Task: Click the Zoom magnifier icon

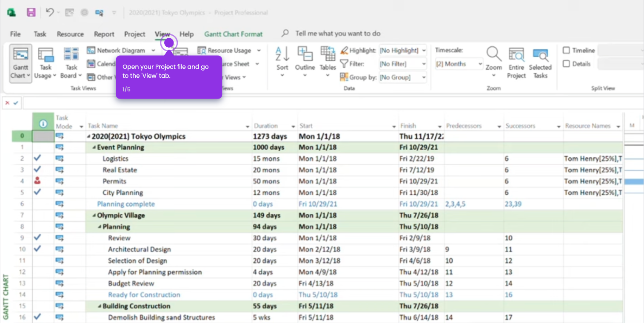Action: 494,54
